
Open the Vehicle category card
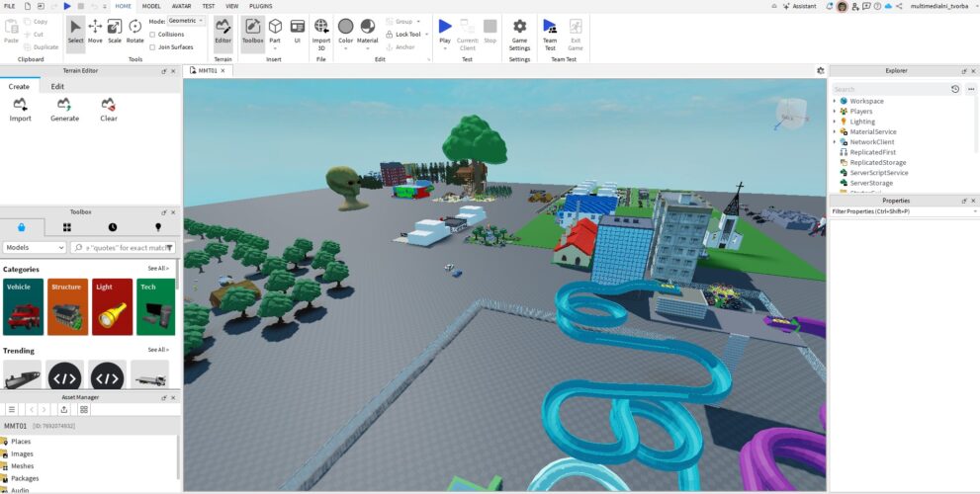coord(23,306)
